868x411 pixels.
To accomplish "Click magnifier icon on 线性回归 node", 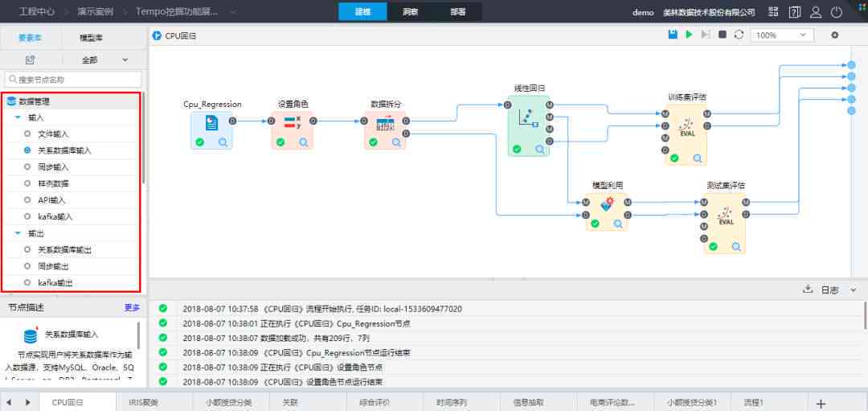I will 540,149.
